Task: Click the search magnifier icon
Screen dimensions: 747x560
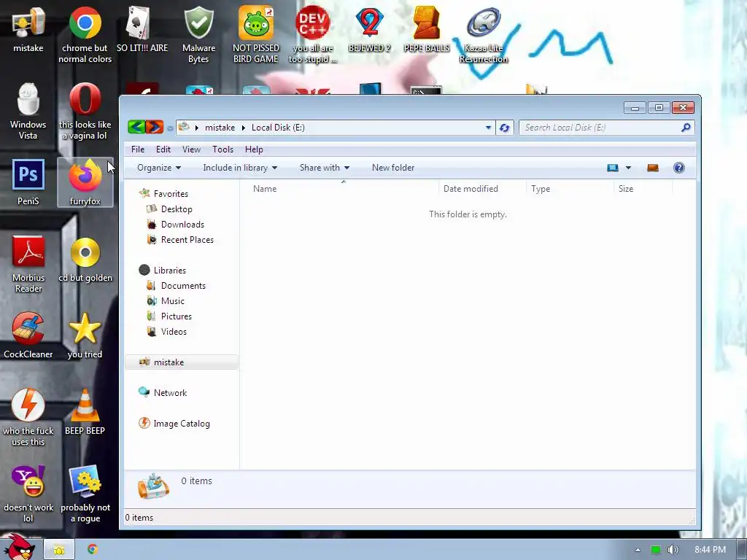Action: (x=686, y=127)
